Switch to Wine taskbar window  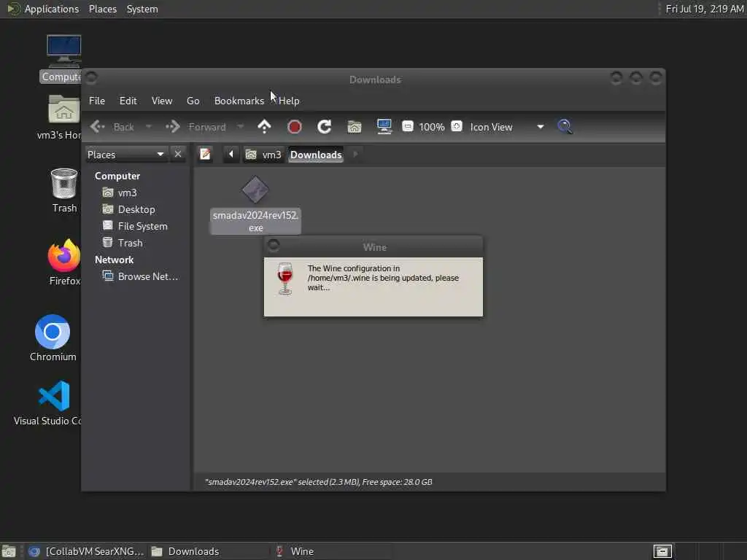click(333, 551)
